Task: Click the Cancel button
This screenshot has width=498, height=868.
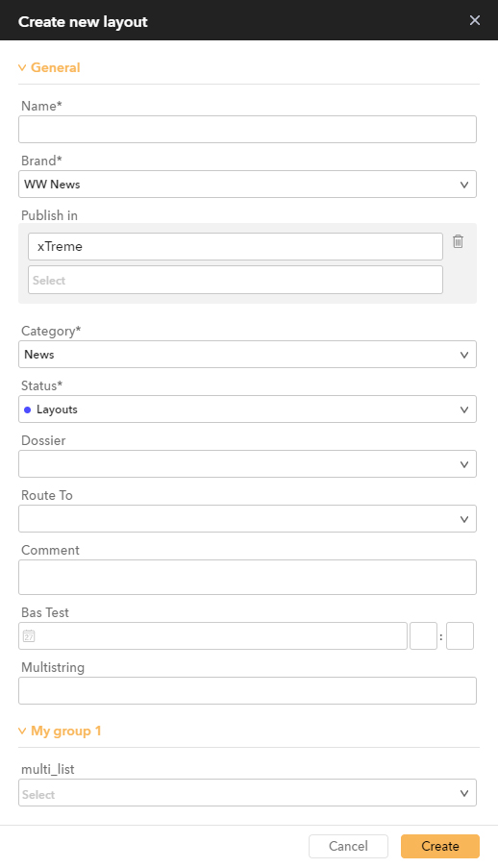Action: tap(348, 847)
